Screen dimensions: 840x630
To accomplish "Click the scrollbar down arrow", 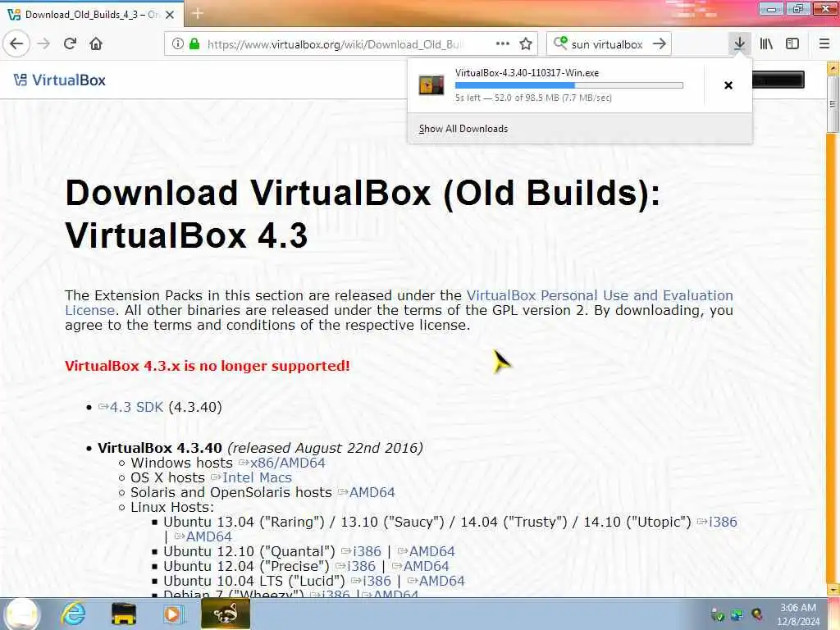I will pos(833,590).
